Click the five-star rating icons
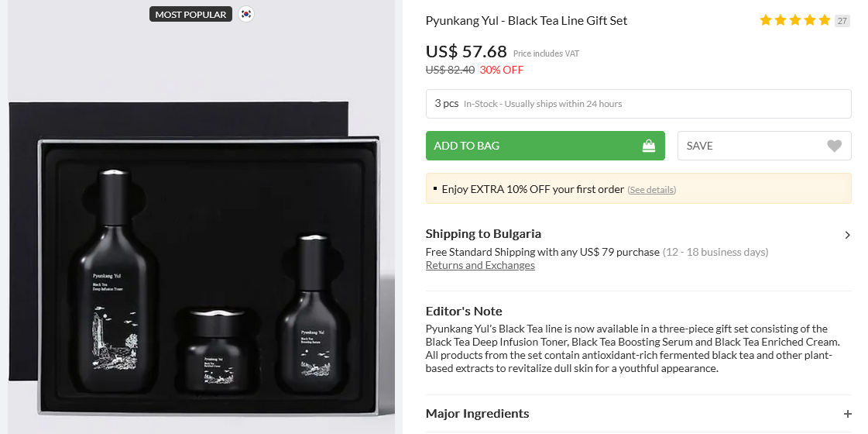The height and width of the screenshot is (434, 868). [795, 20]
